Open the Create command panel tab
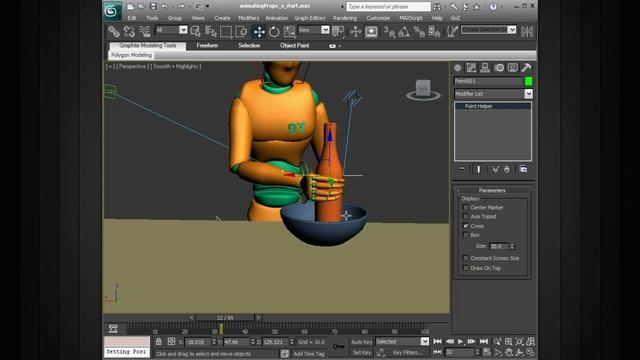Image resolution: width=640 pixels, height=360 pixels. tap(458, 68)
